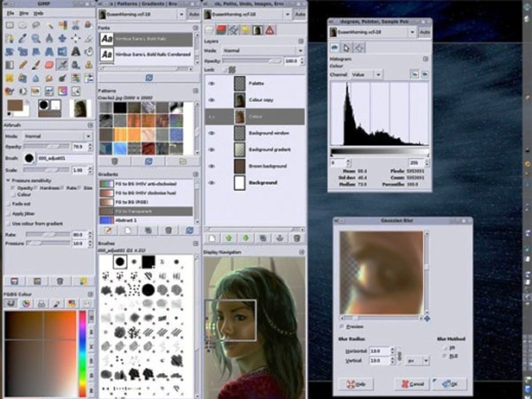Open the Channels tab icon in Layers dock
Viewport: 532px width, 399px height.
(x=221, y=30)
